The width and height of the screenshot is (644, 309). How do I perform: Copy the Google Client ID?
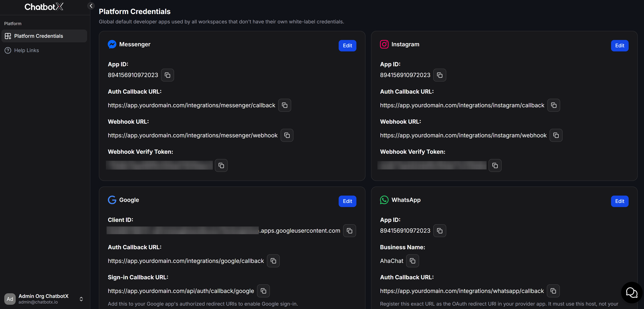tap(349, 230)
